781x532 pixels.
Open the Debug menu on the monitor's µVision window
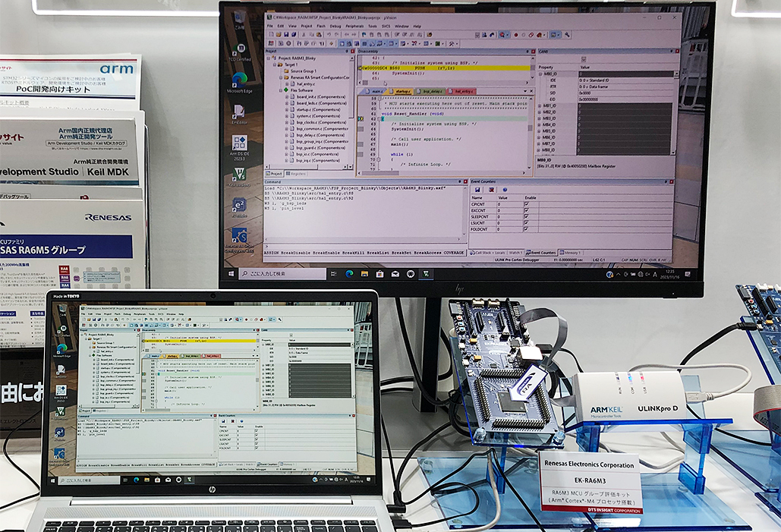click(335, 27)
